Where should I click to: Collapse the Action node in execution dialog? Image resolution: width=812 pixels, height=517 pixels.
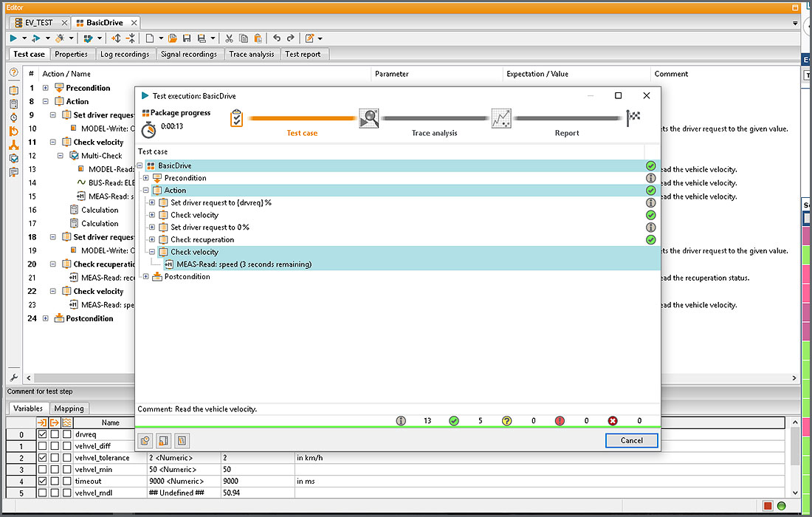146,191
